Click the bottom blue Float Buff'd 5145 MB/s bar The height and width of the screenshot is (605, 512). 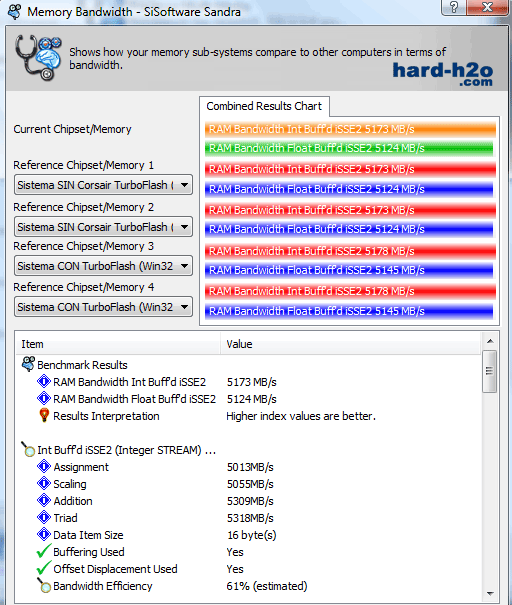click(349, 311)
